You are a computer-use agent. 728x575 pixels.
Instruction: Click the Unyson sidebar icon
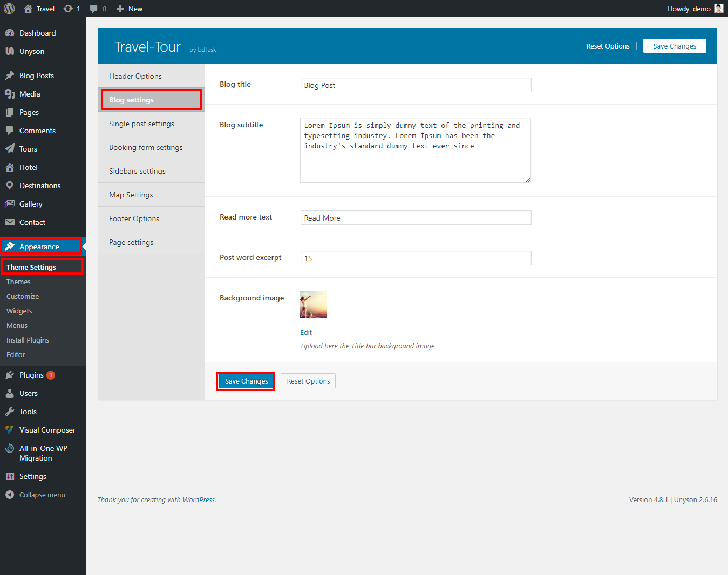tap(10, 51)
